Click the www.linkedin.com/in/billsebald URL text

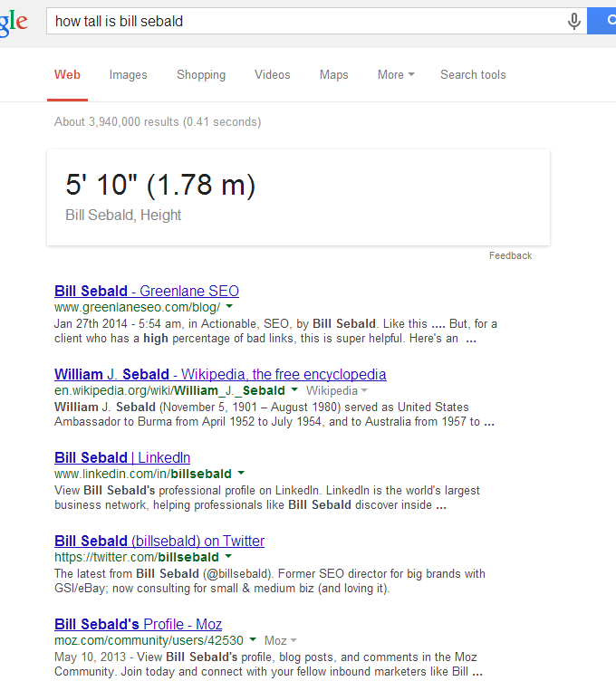pyautogui.click(x=143, y=474)
